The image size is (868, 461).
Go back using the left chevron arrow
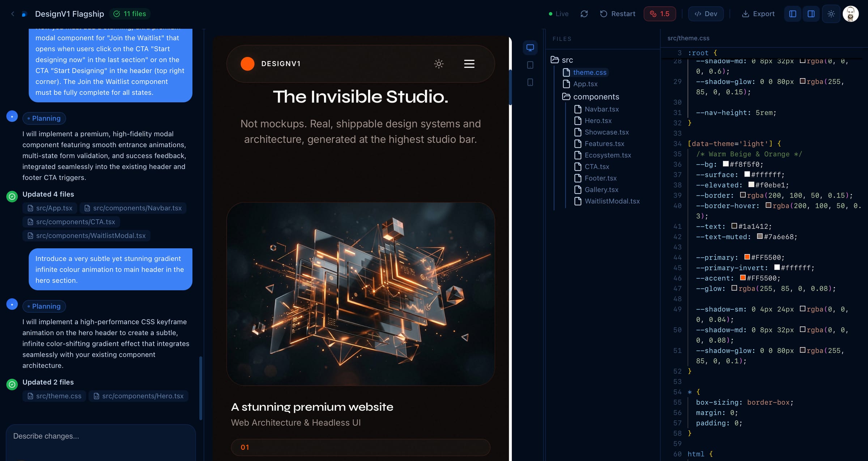13,14
